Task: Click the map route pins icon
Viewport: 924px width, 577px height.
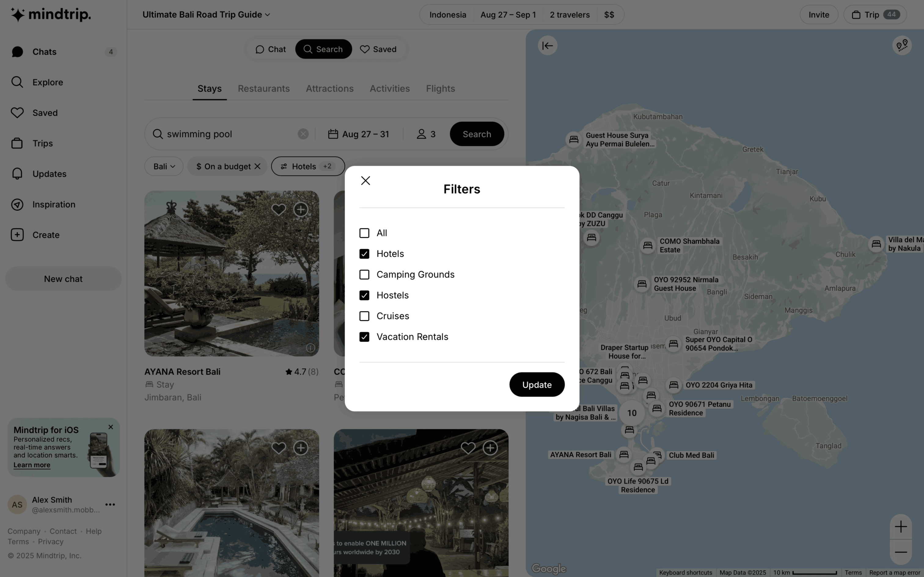Action: click(x=902, y=46)
